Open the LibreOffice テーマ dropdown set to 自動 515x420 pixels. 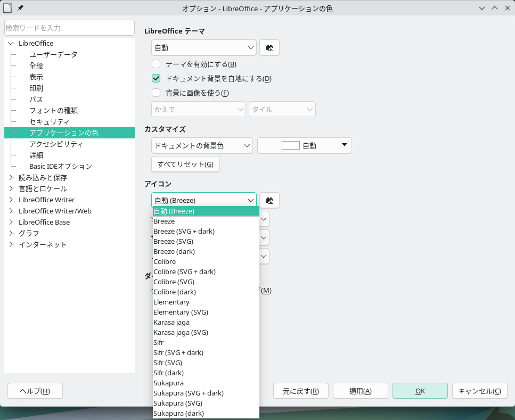203,48
